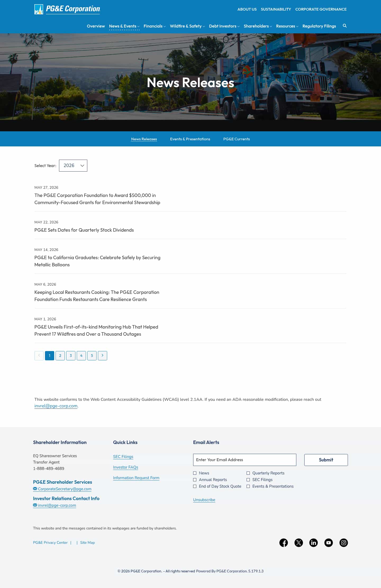
Task: Go to page 2 of results
Action: pyautogui.click(x=60, y=356)
